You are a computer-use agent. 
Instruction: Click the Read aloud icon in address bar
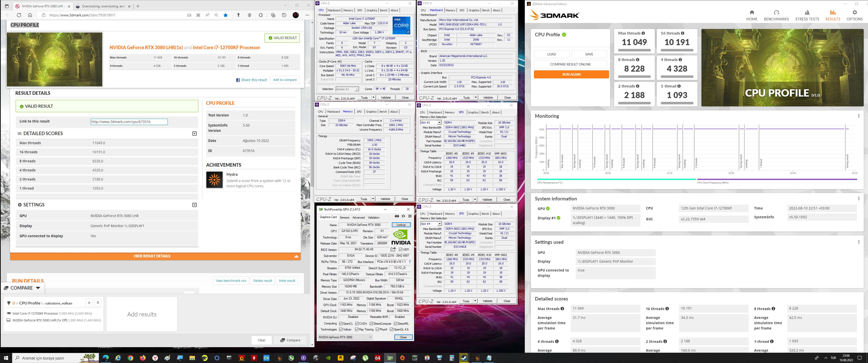207,15
